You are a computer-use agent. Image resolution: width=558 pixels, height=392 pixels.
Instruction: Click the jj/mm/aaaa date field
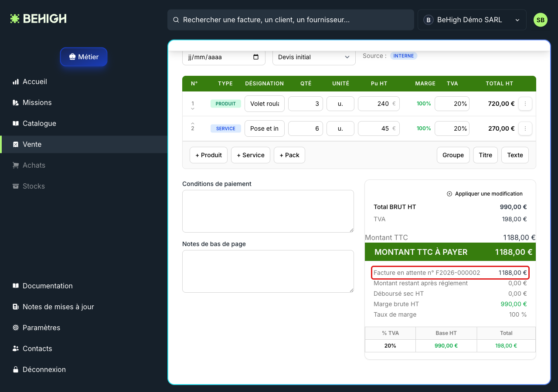point(224,57)
